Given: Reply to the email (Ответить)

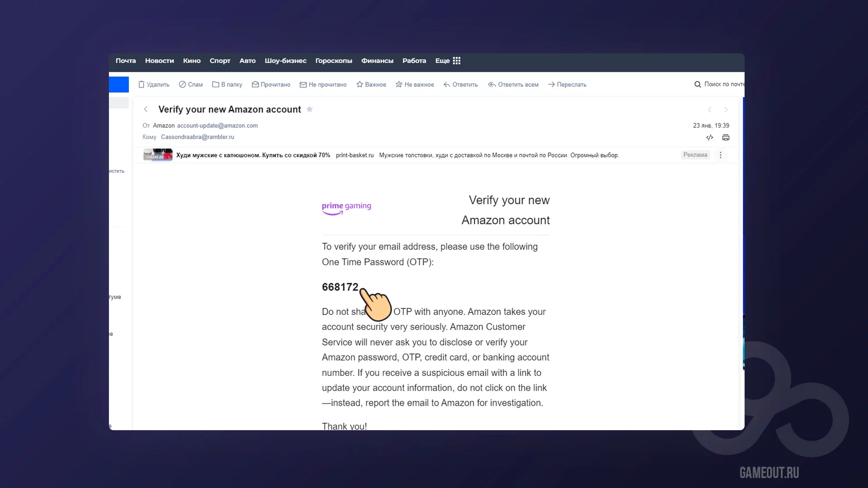Looking at the screenshot, I should [x=460, y=84].
